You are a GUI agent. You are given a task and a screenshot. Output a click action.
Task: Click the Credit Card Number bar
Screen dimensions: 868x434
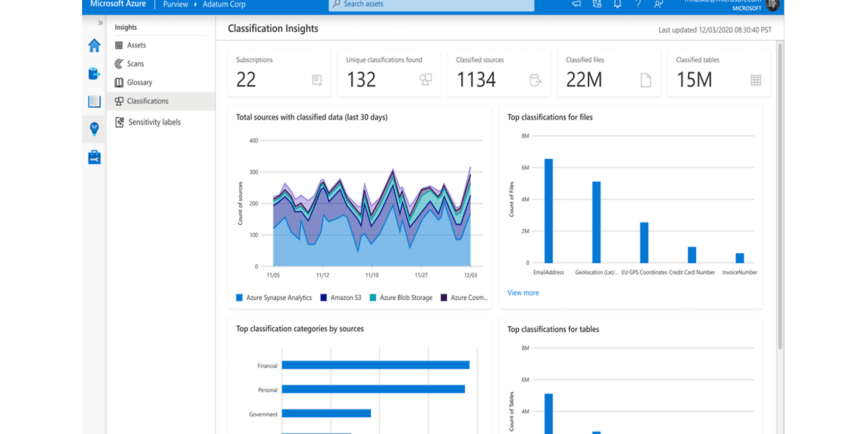tap(692, 255)
